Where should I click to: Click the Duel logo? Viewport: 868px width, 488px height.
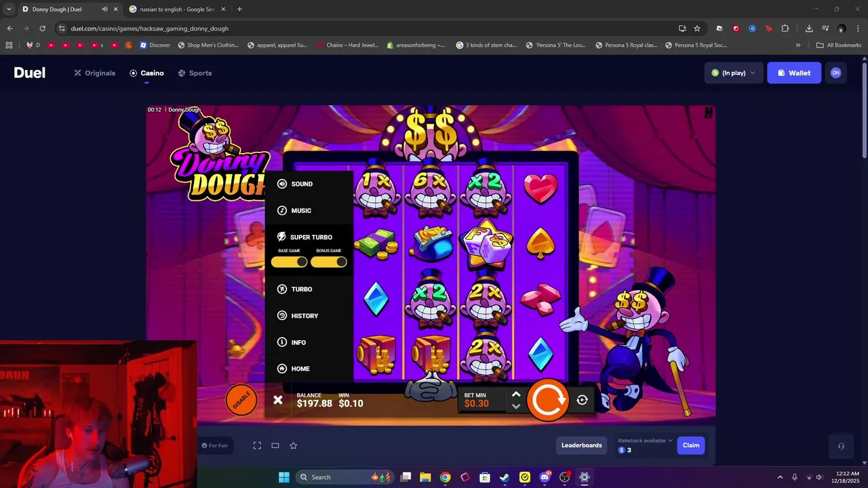click(30, 73)
